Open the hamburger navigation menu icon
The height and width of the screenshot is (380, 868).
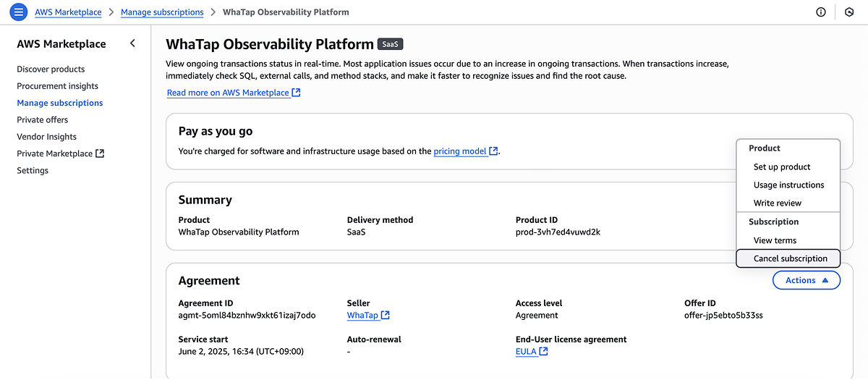pyautogui.click(x=19, y=12)
